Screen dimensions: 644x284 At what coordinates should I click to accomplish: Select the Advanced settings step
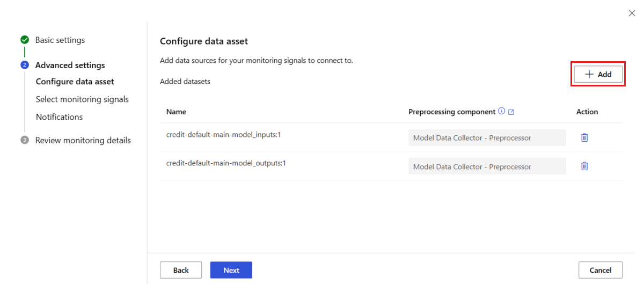point(70,65)
